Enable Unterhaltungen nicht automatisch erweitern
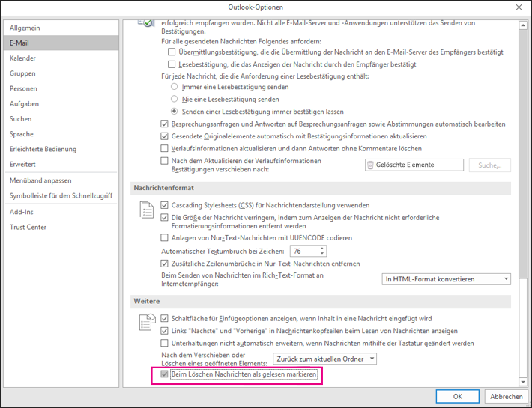 pos(164,343)
